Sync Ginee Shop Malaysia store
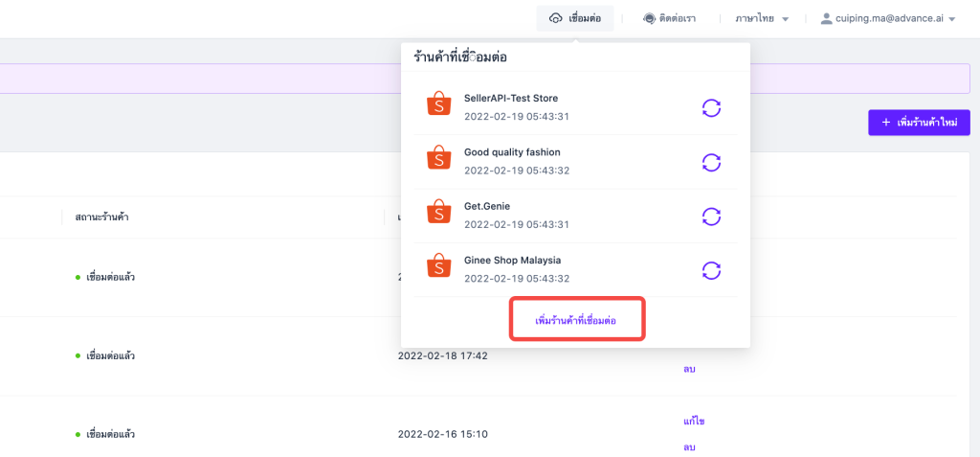 711,270
